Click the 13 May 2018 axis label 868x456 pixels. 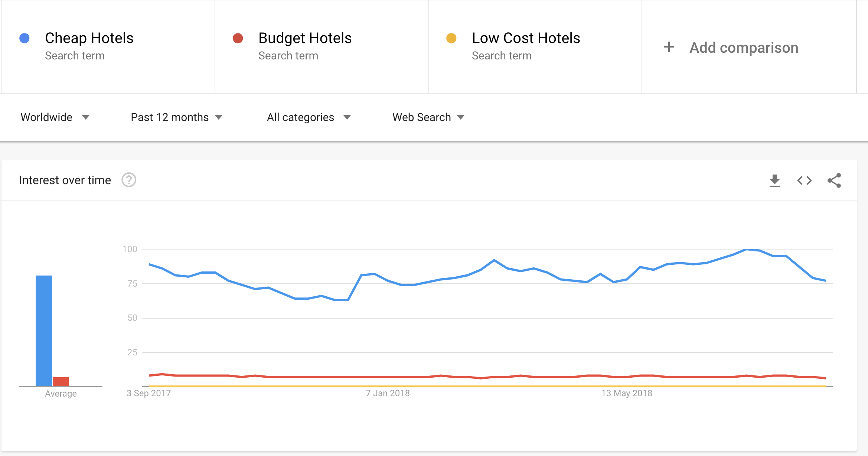(x=627, y=393)
